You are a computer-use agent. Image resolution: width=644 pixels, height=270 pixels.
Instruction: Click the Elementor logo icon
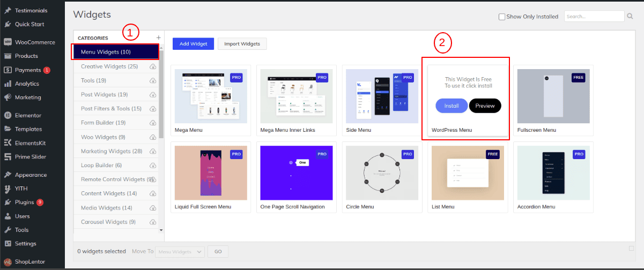[x=8, y=115]
